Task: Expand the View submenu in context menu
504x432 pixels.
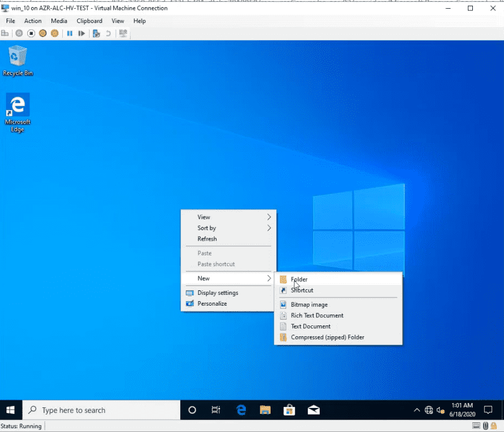Action: (x=228, y=217)
